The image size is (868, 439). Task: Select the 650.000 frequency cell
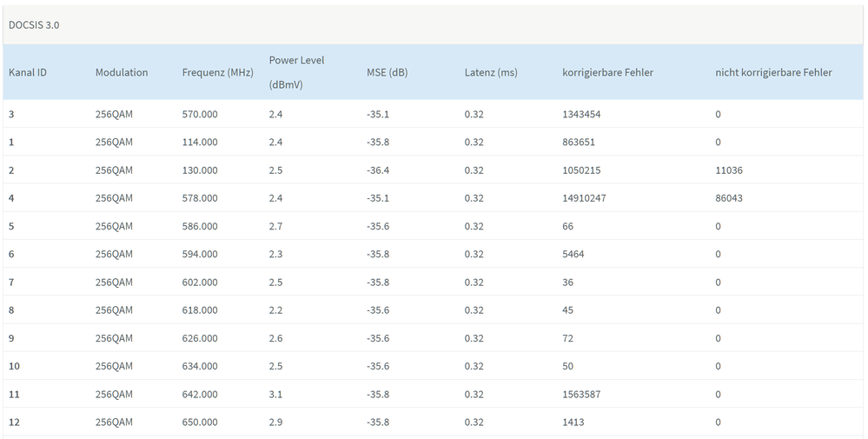click(x=200, y=422)
